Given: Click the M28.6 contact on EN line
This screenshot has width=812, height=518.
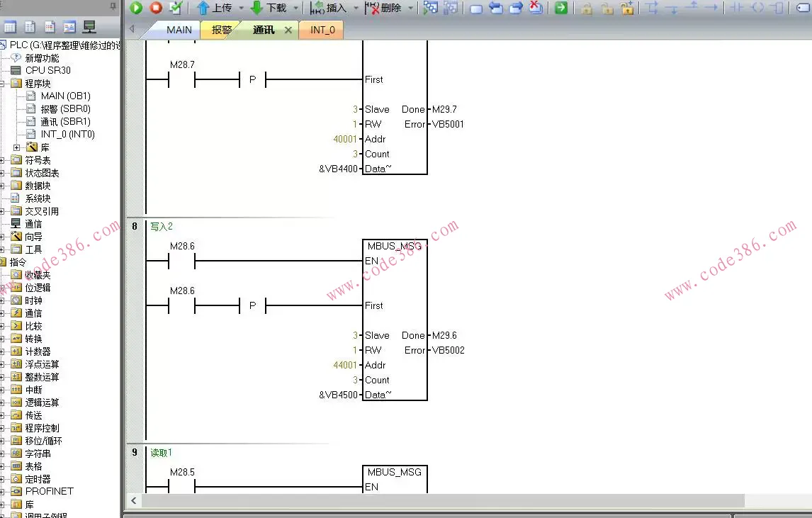Looking at the screenshot, I should pyautogui.click(x=181, y=261).
